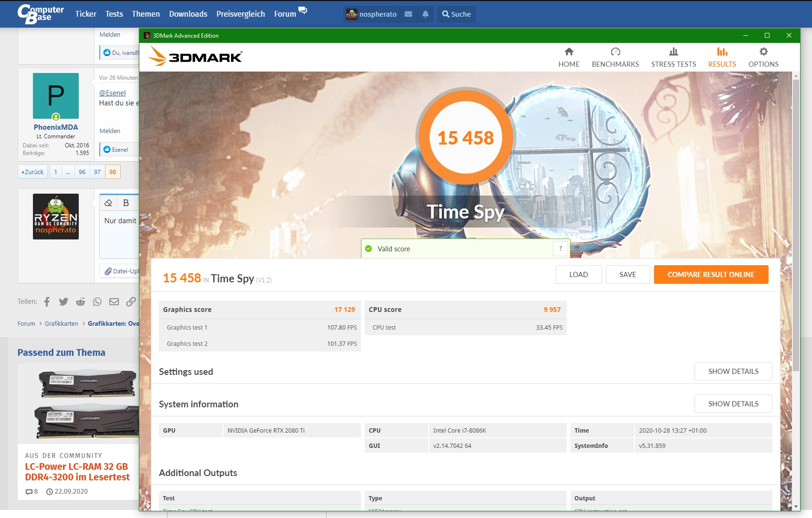This screenshot has width=812, height=518.
Task: Click nospherato's Ryzen avatar image
Action: pos(56,216)
